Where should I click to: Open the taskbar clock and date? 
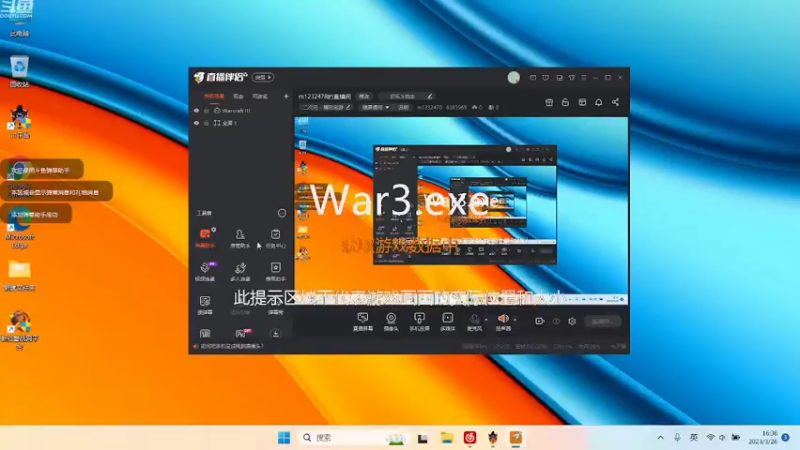[763, 437]
